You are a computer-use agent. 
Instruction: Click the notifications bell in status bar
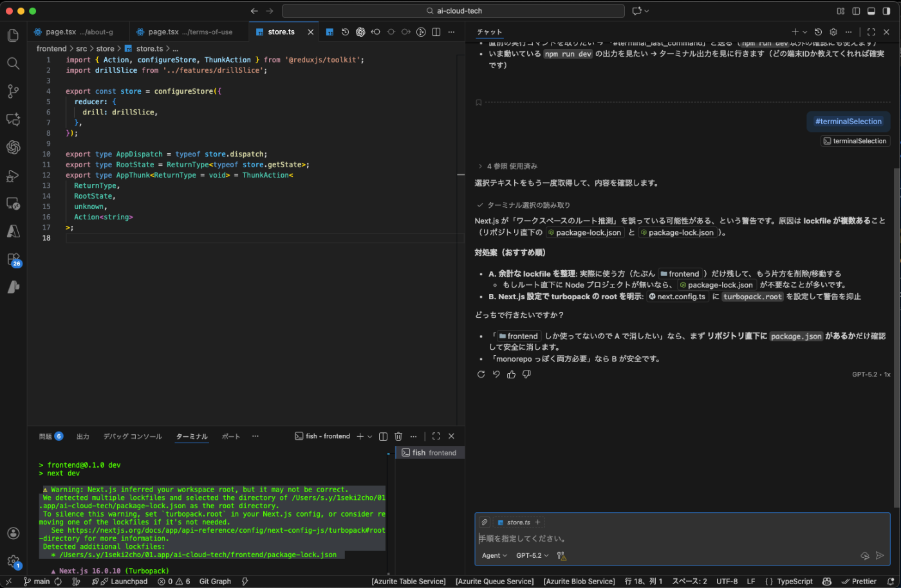(x=891, y=582)
